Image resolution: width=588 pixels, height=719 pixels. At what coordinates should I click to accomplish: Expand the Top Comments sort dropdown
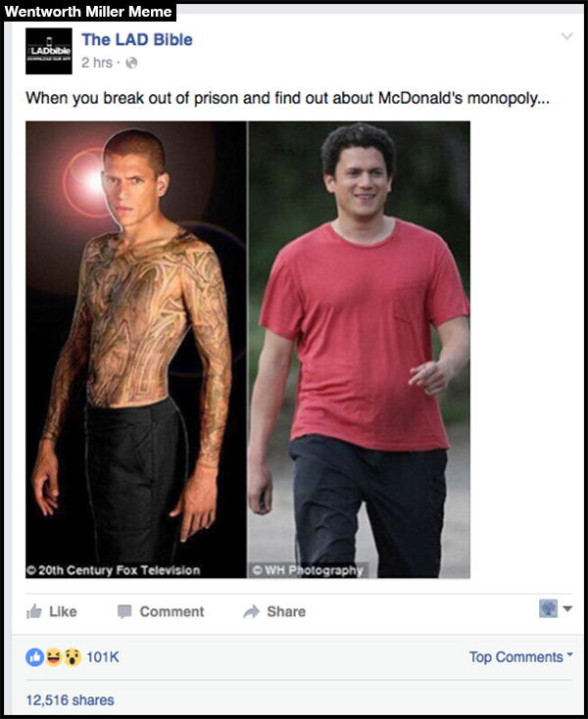521,657
